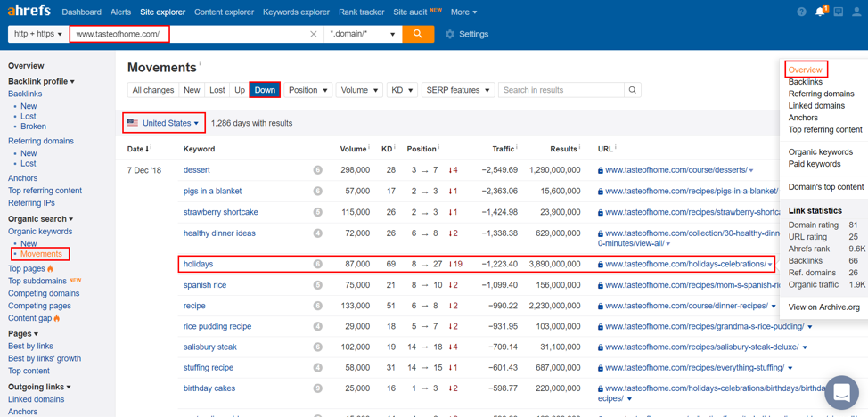Collapse the Backlink profile section
The image size is (868, 417).
[x=41, y=81]
